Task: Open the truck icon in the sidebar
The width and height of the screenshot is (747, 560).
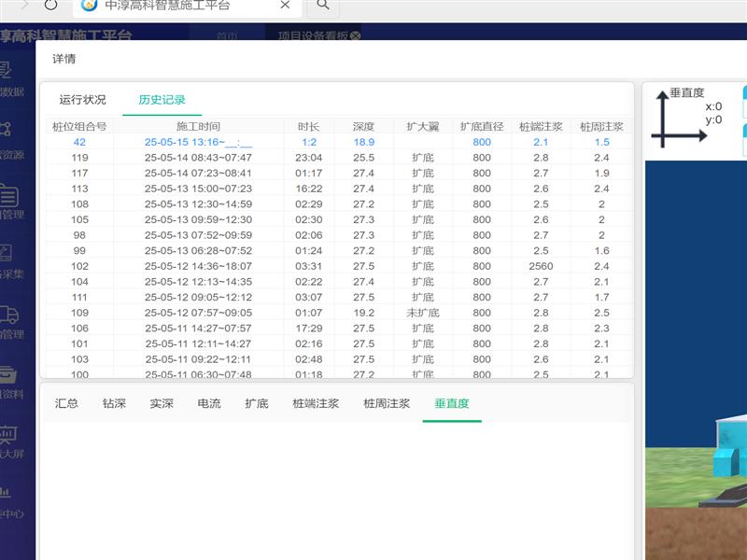Action: tap(7, 315)
